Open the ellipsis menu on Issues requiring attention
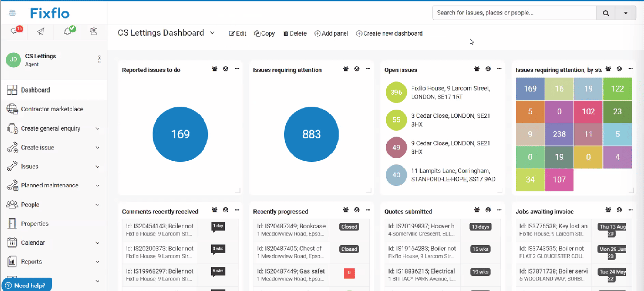 point(368,68)
